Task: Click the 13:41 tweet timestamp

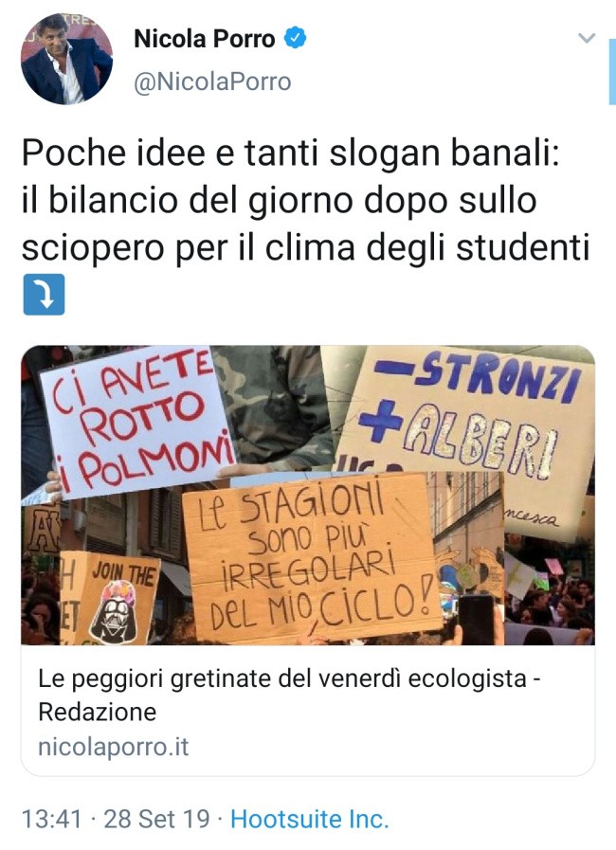Action: [51, 819]
